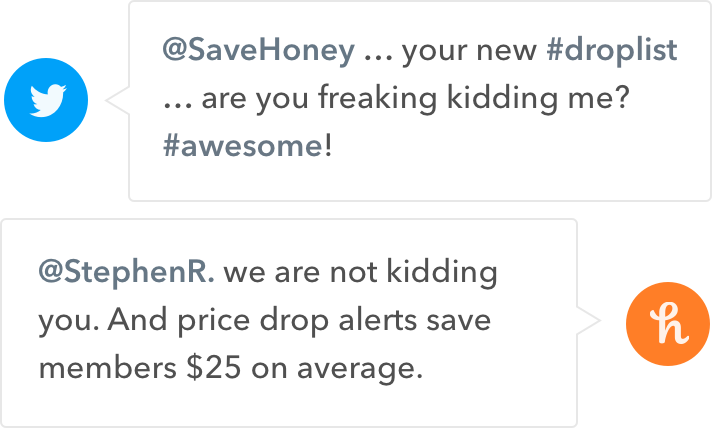The image size is (712, 434).
Task: Click the orange Honey 'h' logo
Action: 668,324
